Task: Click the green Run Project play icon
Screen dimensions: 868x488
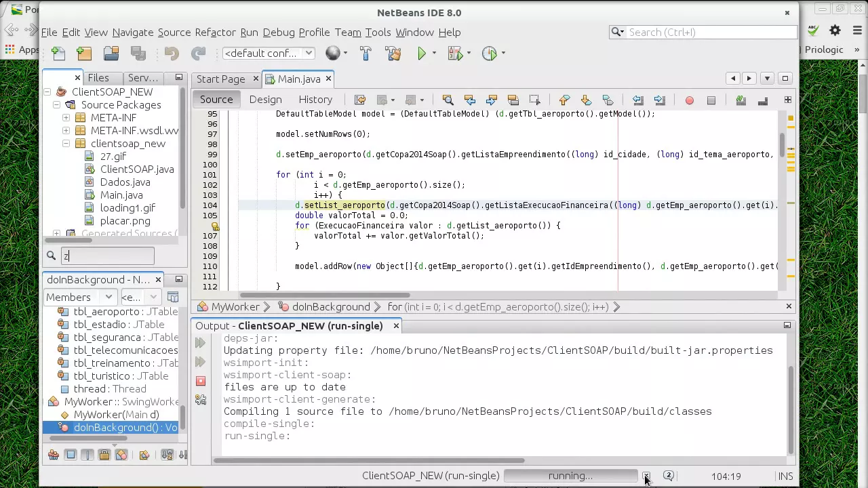Action: click(422, 53)
